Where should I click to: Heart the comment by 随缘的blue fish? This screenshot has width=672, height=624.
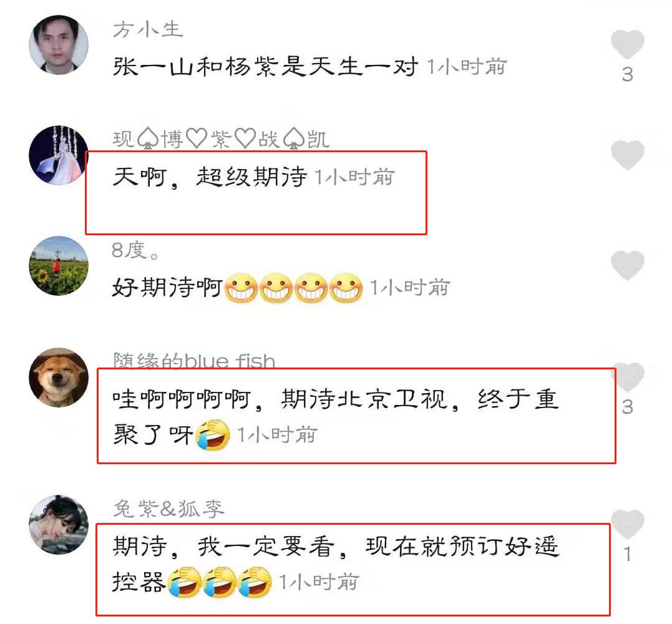[x=628, y=377]
